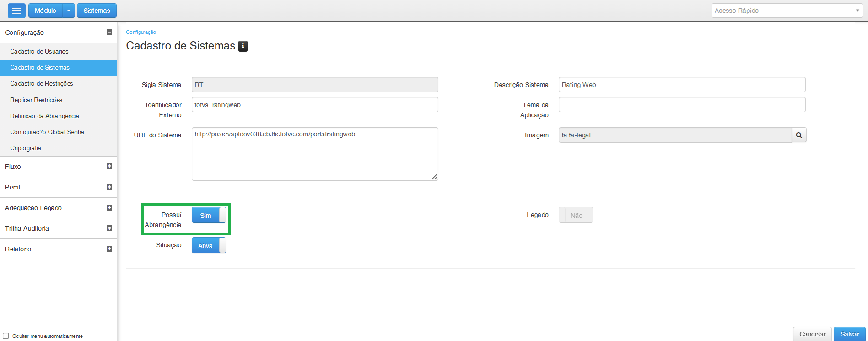Screen dimensions: 868x341
Task: Open the Módulo dropdown arrow
Action: coord(69,11)
